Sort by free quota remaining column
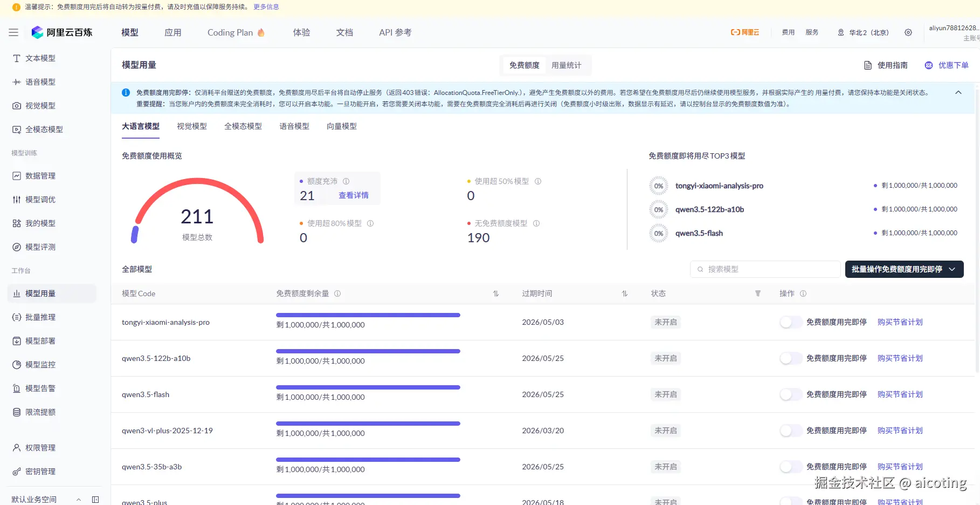980x505 pixels. click(496, 294)
